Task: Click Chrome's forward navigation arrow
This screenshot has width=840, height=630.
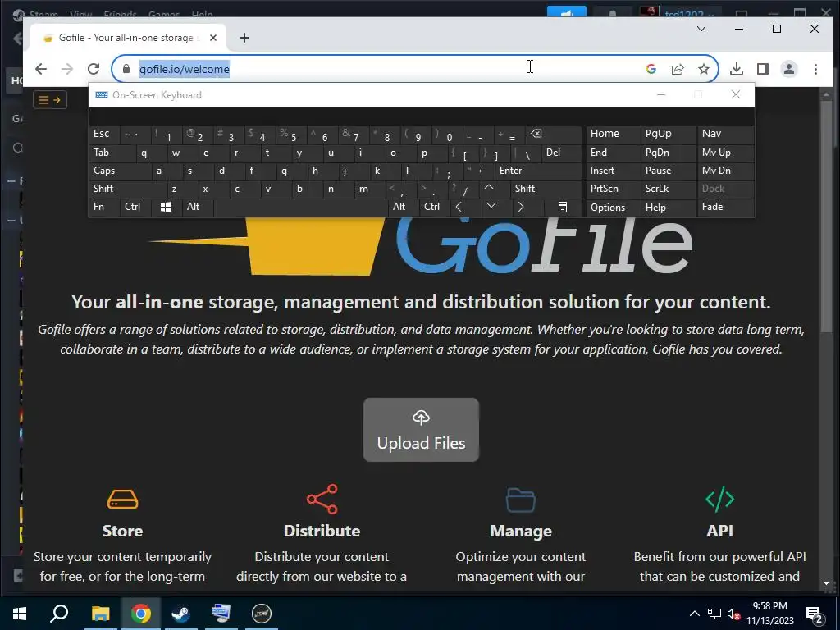Action: click(67, 69)
